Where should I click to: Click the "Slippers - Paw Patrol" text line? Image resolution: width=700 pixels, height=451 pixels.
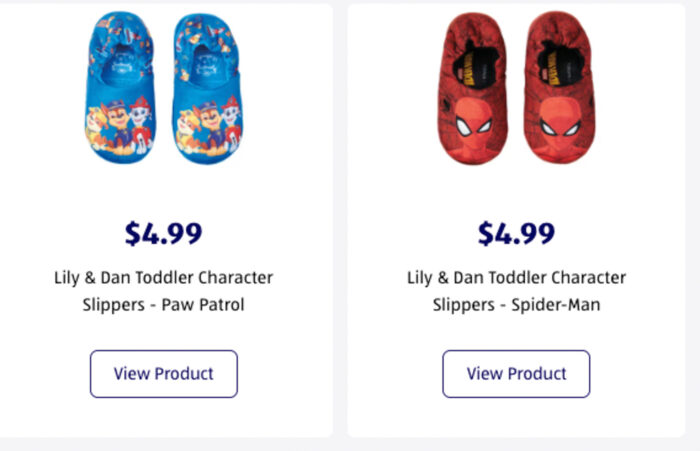(164, 305)
